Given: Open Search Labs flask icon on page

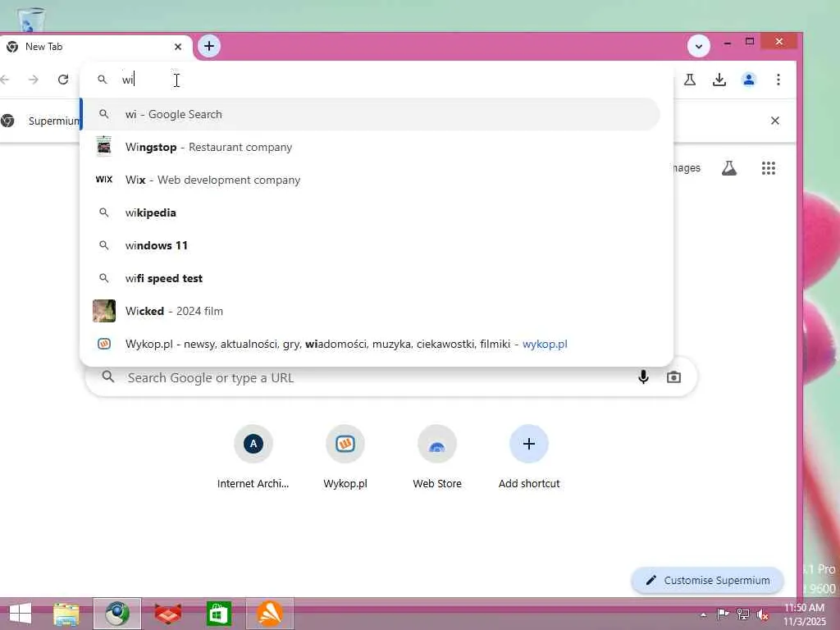Looking at the screenshot, I should point(728,168).
